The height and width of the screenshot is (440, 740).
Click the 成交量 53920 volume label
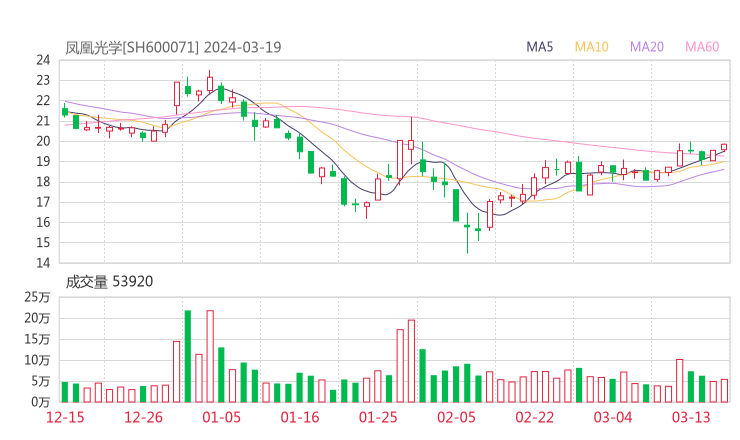pyautogui.click(x=109, y=282)
